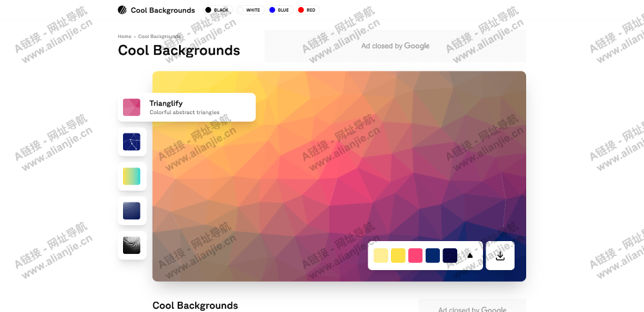Choose the yellow-to-teal gradient background icon

[x=132, y=177]
